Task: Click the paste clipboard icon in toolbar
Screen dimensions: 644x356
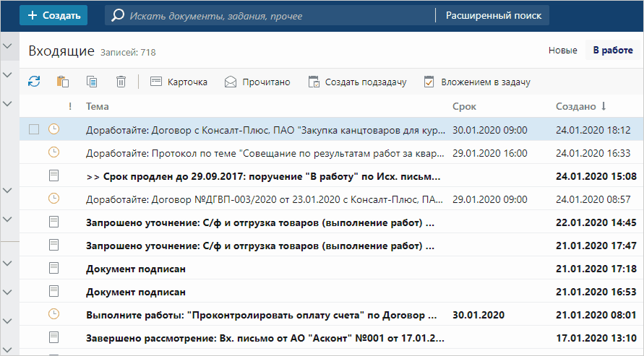Action: [x=63, y=82]
